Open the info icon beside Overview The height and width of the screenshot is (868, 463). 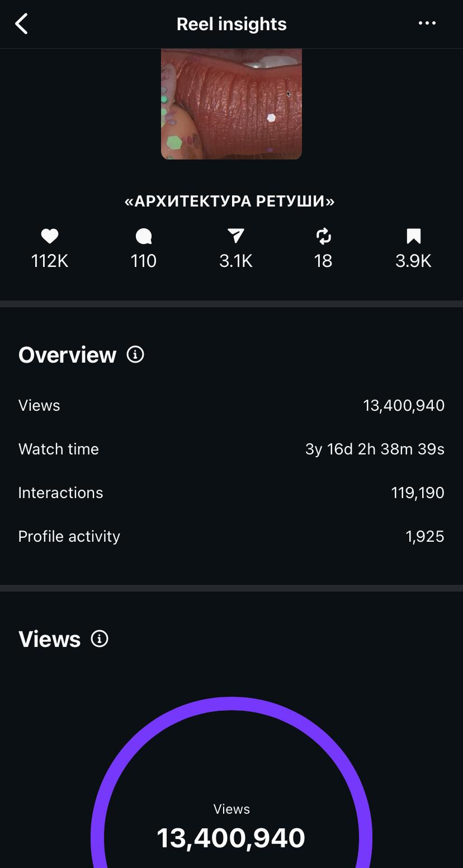pyautogui.click(x=135, y=354)
